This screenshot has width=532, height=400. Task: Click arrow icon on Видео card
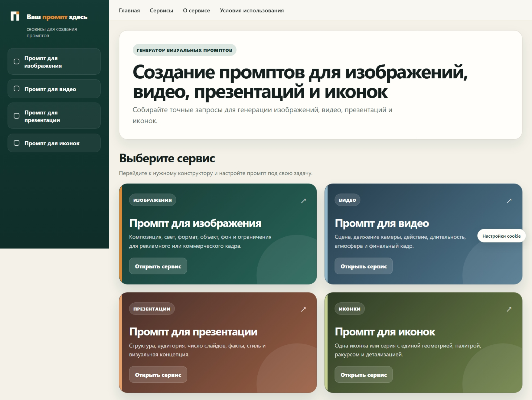pyautogui.click(x=509, y=201)
